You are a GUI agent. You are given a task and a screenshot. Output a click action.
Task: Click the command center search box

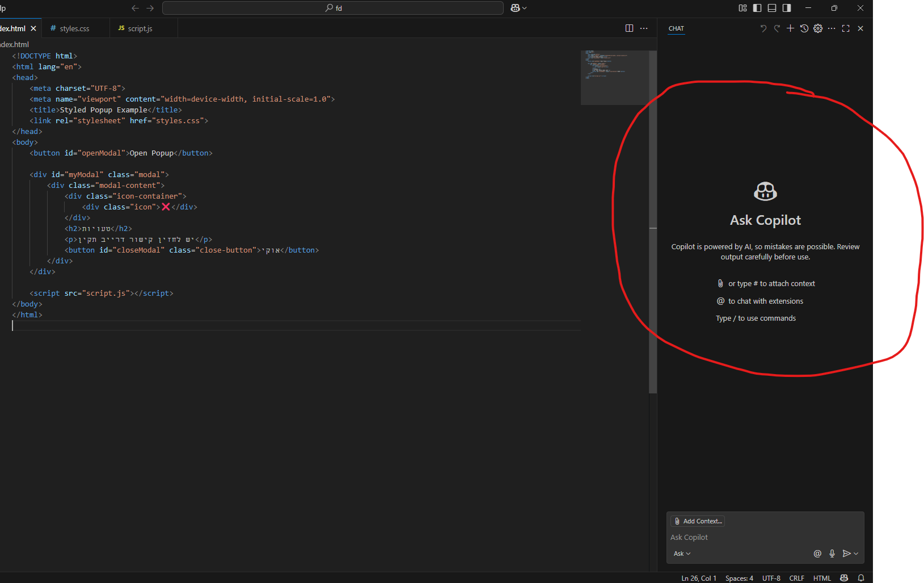pos(333,8)
